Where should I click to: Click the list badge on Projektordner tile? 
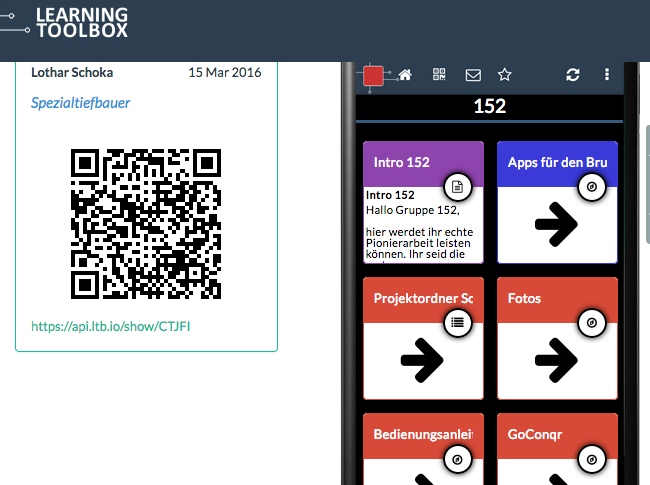point(458,323)
